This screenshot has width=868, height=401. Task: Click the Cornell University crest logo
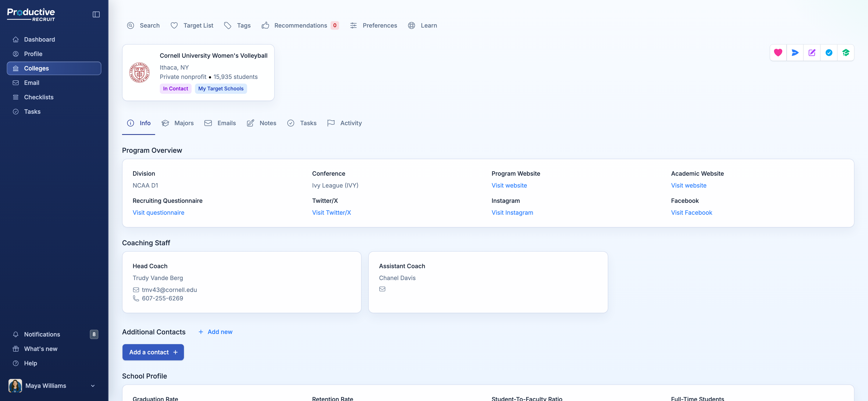coord(139,73)
